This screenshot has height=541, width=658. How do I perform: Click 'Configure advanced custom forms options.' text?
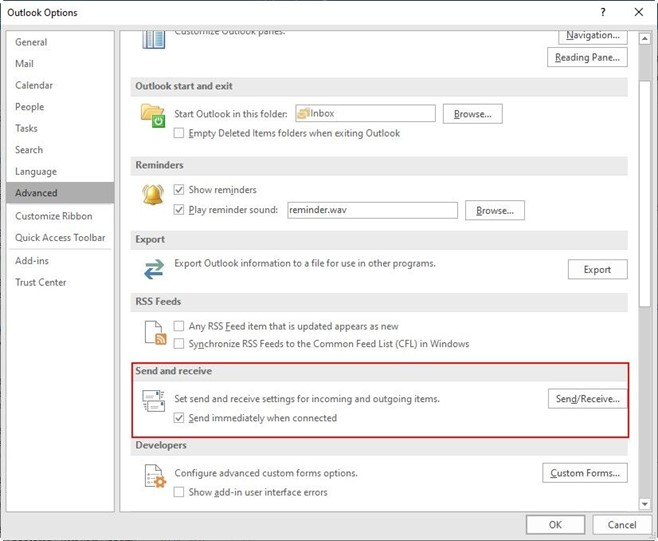266,473
